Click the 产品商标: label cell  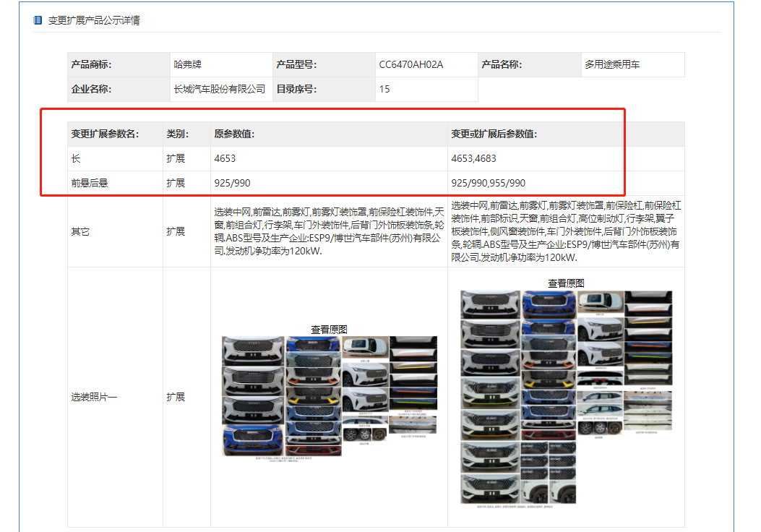pos(119,64)
